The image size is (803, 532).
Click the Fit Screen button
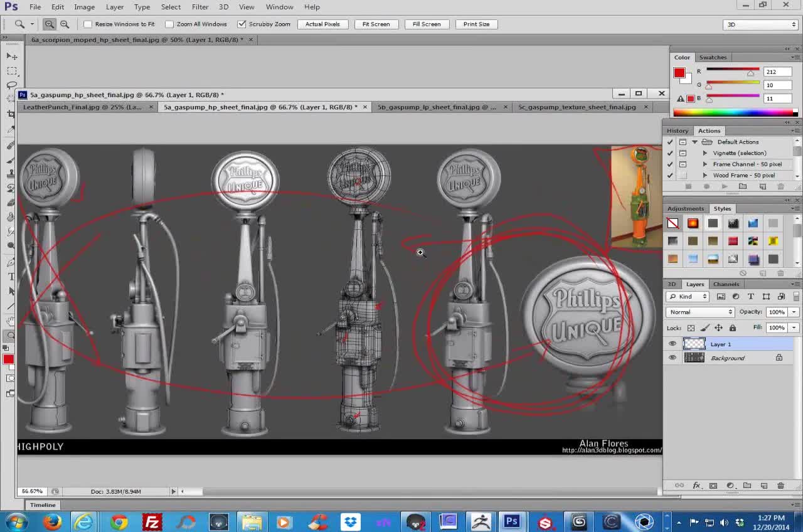coord(376,24)
